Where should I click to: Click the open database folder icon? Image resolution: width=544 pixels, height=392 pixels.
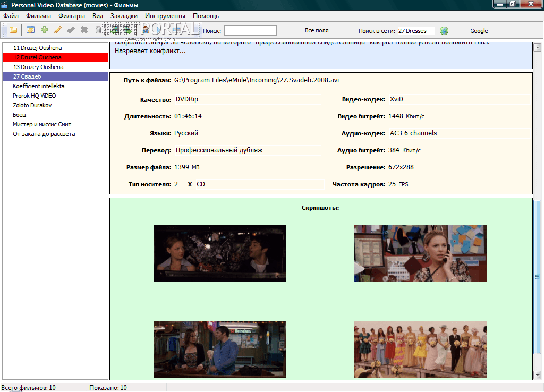(13, 30)
